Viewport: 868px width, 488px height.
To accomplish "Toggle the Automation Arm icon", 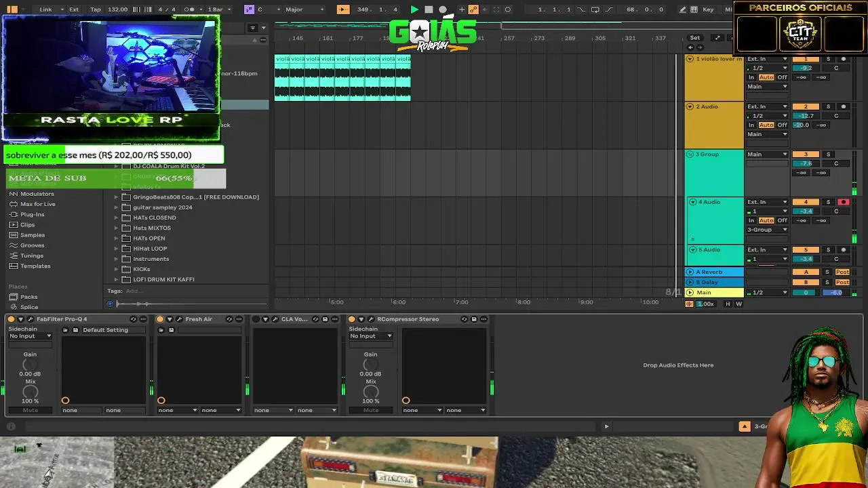I will pyautogui.click(x=473, y=9).
